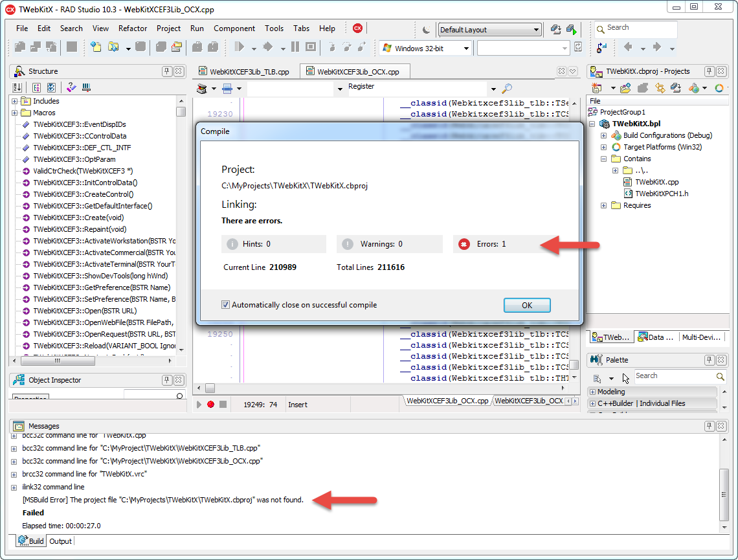Toggle Automatically close on successful compile checkbox
Screen dimensions: 738x560
225,304
